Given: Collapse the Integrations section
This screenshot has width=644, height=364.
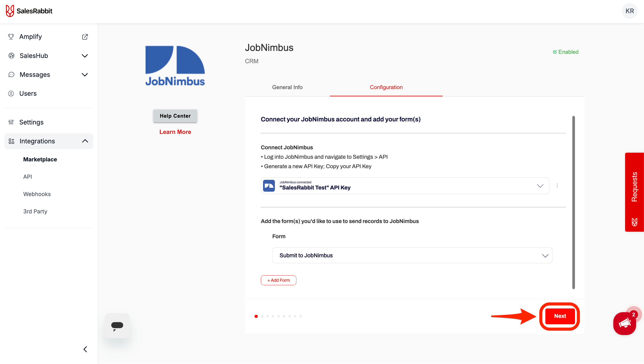Looking at the screenshot, I should coord(85,141).
